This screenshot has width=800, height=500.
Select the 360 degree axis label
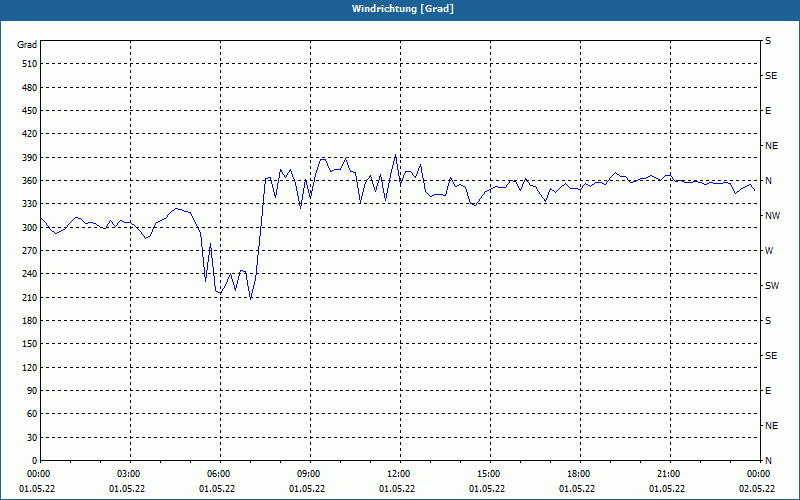click(29, 181)
